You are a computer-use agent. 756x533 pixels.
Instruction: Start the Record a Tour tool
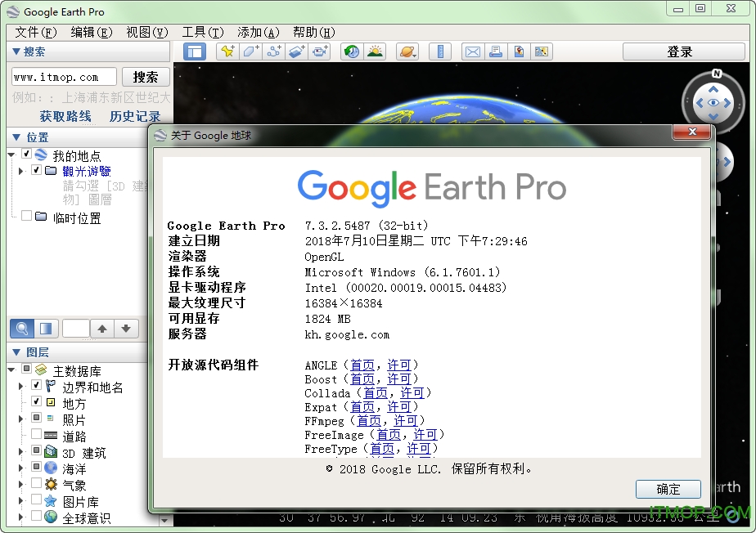point(318,51)
